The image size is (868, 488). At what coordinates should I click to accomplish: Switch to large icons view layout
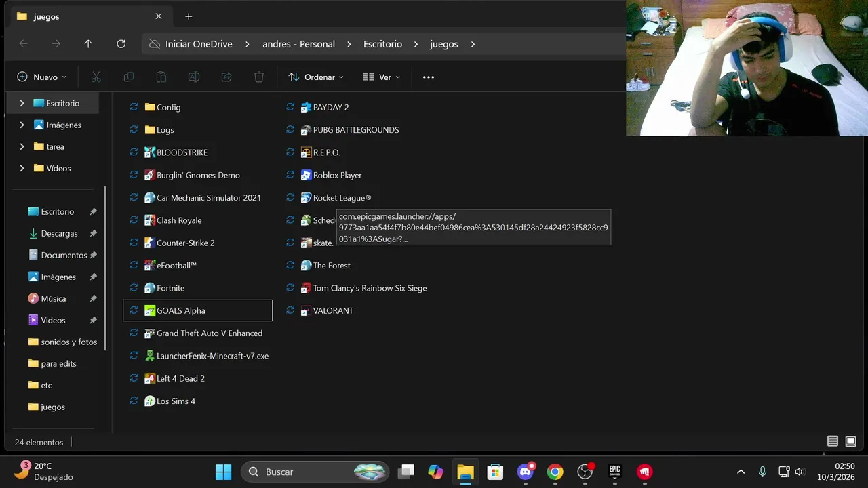coord(850,441)
